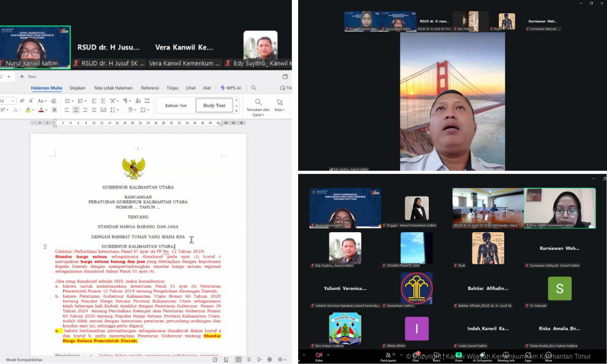Open the Participants panel in Zoom
Image resolution: width=607 pixels, height=364 pixels.
pyautogui.click(x=388, y=355)
